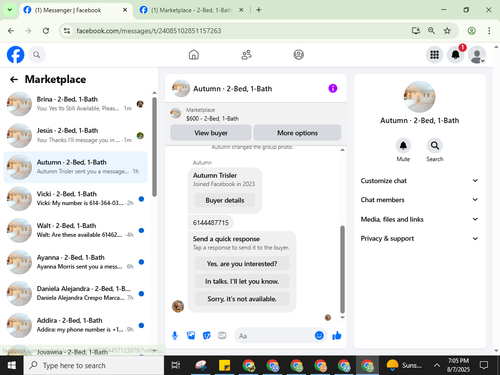The image size is (500, 375).
Task: Close the Messenger | Facebook tab
Action: pos(125,10)
